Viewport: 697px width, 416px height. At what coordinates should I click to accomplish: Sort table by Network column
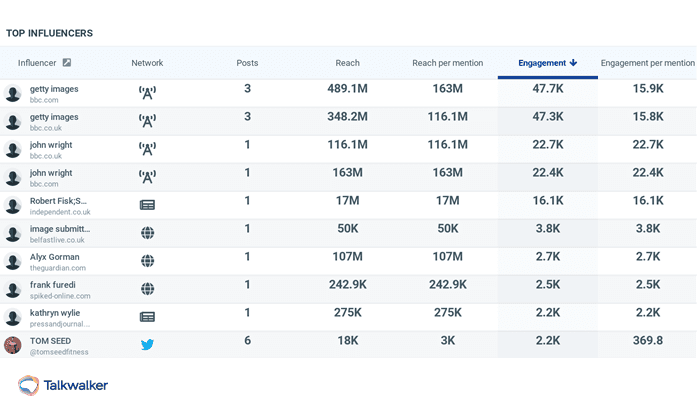(147, 63)
